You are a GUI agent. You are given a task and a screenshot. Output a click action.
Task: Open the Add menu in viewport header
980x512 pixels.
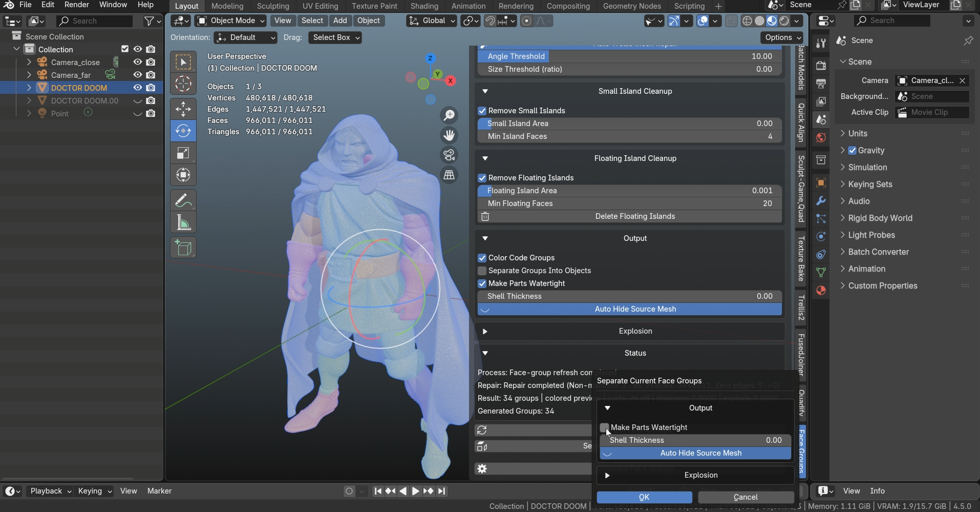[x=340, y=21]
